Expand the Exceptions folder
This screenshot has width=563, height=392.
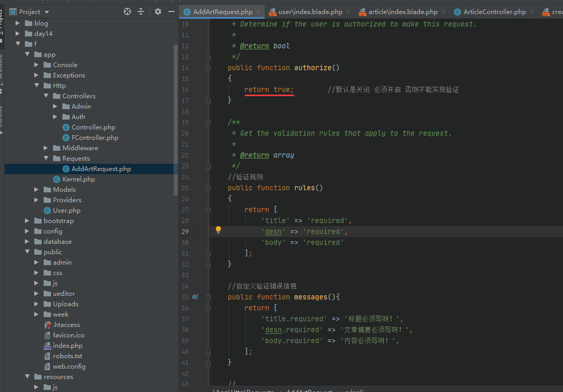36,75
